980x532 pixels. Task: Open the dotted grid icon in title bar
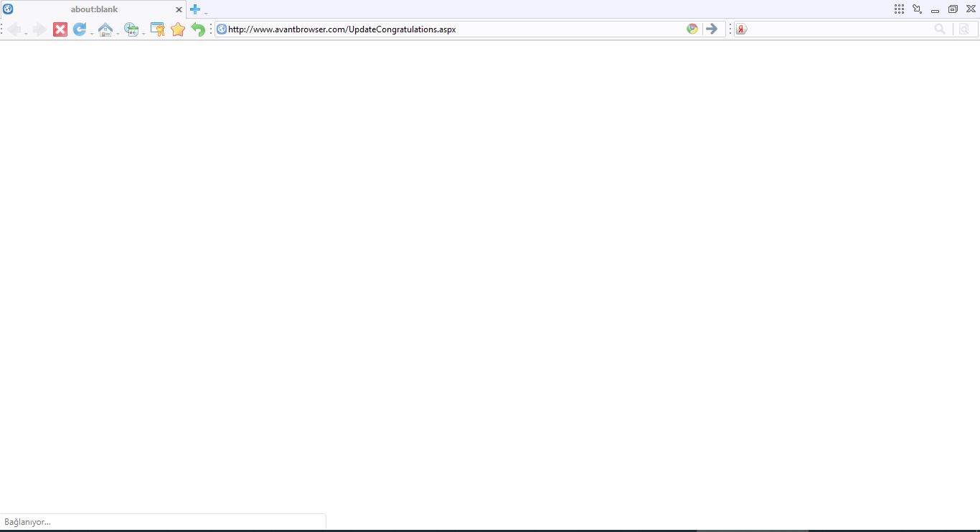[x=900, y=9]
